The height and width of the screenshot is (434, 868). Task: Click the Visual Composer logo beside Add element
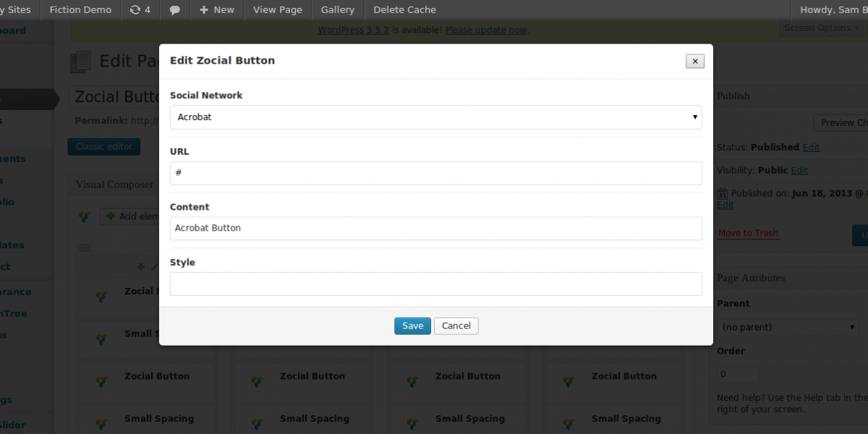pos(85,216)
